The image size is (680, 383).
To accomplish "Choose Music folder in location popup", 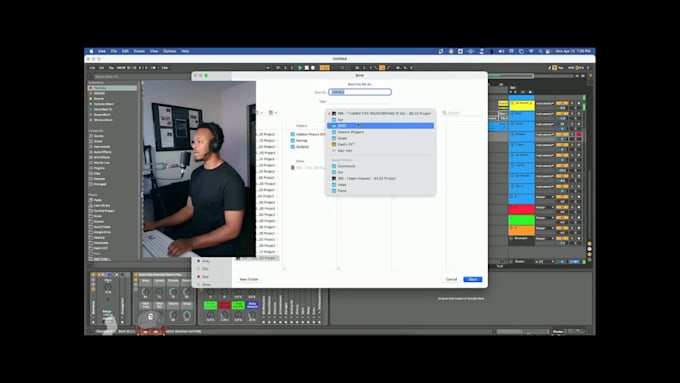I will pyautogui.click(x=380, y=138).
